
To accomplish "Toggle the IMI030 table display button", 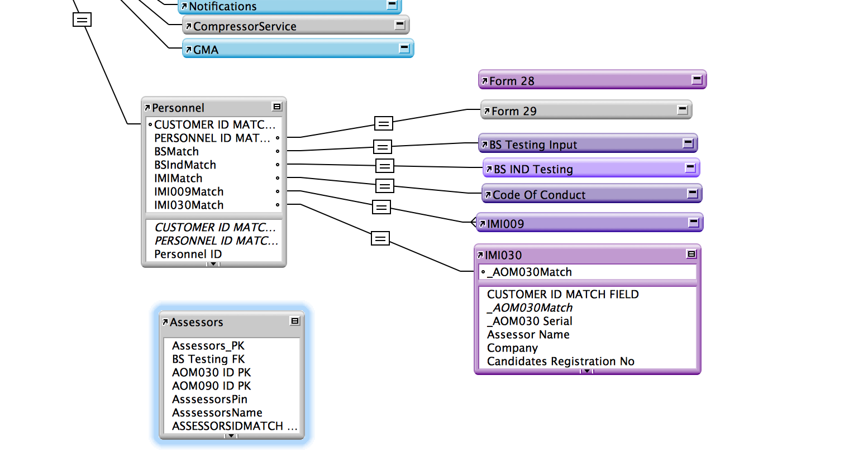I will coord(691,254).
